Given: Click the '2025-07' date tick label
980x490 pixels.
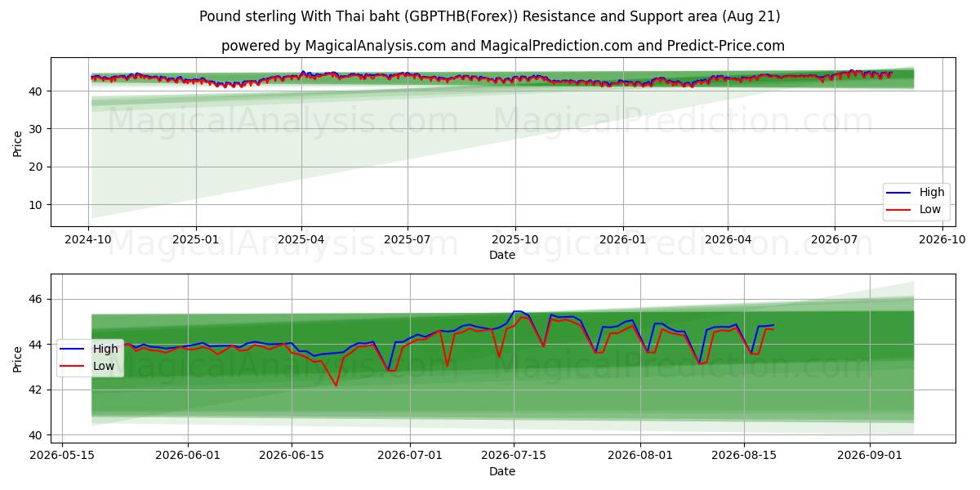Looking at the screenshot, I should [408, 239].
